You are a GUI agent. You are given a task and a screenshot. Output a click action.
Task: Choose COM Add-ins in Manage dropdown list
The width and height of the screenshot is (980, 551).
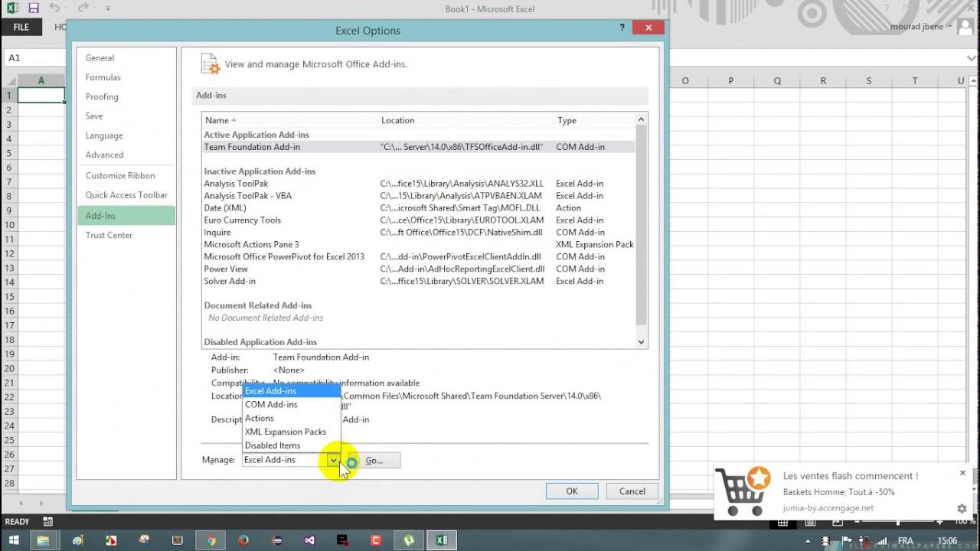tap(291, 405)
